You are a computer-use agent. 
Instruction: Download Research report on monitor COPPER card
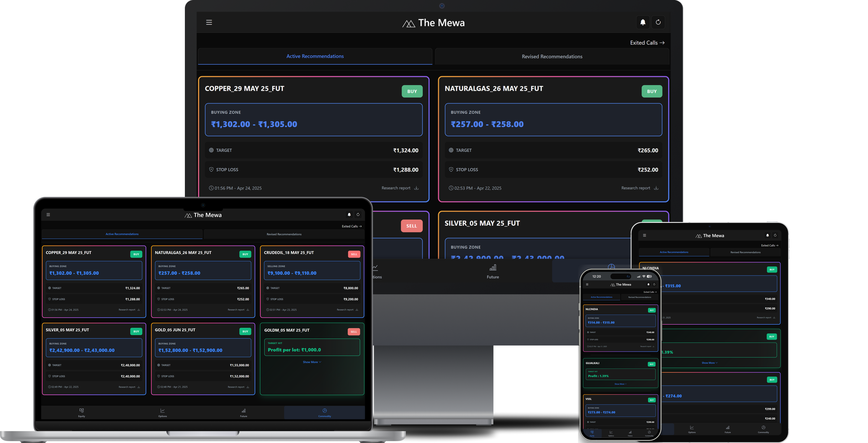[400, 188]
